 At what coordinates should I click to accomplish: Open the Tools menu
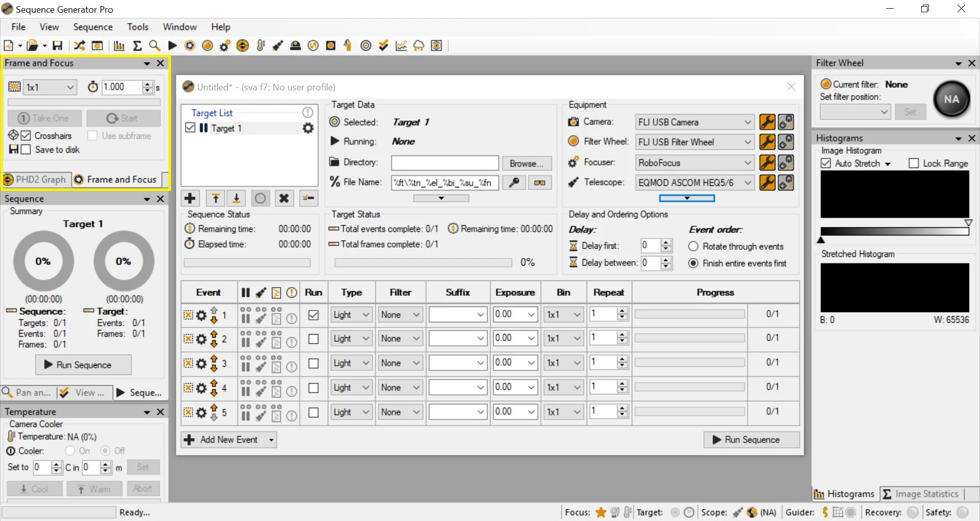tap(138, 27)
